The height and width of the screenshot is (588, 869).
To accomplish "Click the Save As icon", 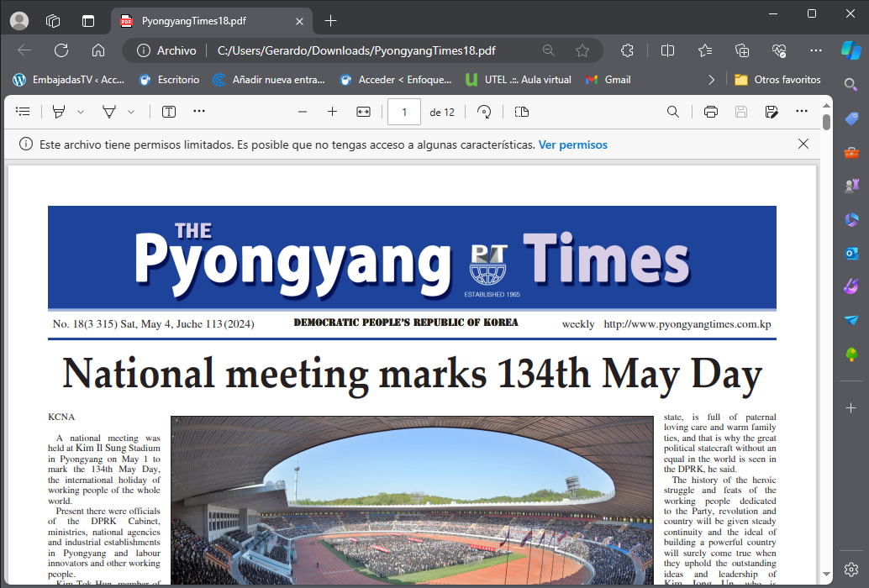I will point(772,111).
